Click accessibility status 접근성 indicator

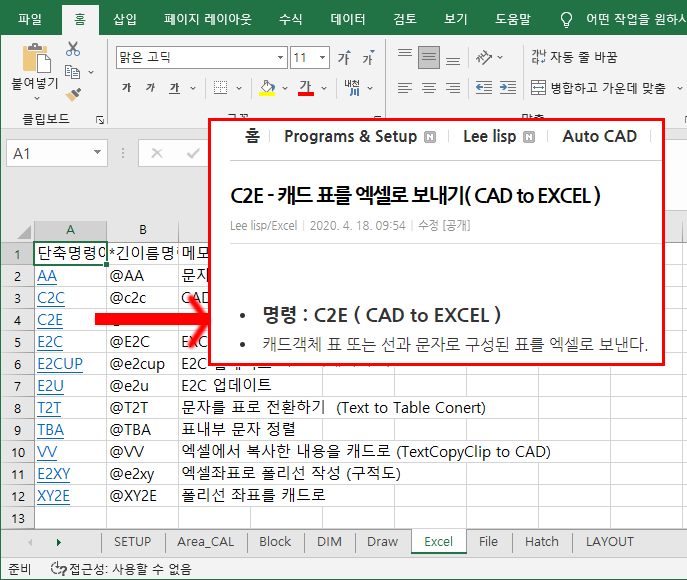[121, 569]
